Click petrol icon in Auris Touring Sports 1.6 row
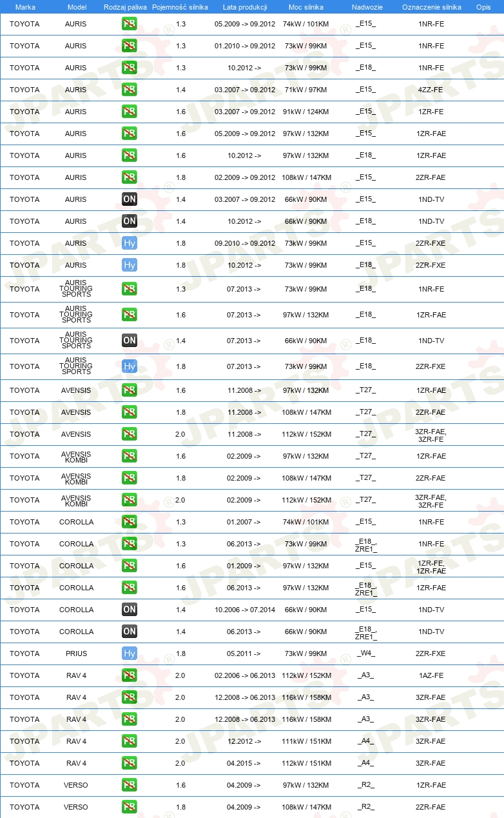The height and width of the screenshot is (818, 504). click(x=130, y=315)
